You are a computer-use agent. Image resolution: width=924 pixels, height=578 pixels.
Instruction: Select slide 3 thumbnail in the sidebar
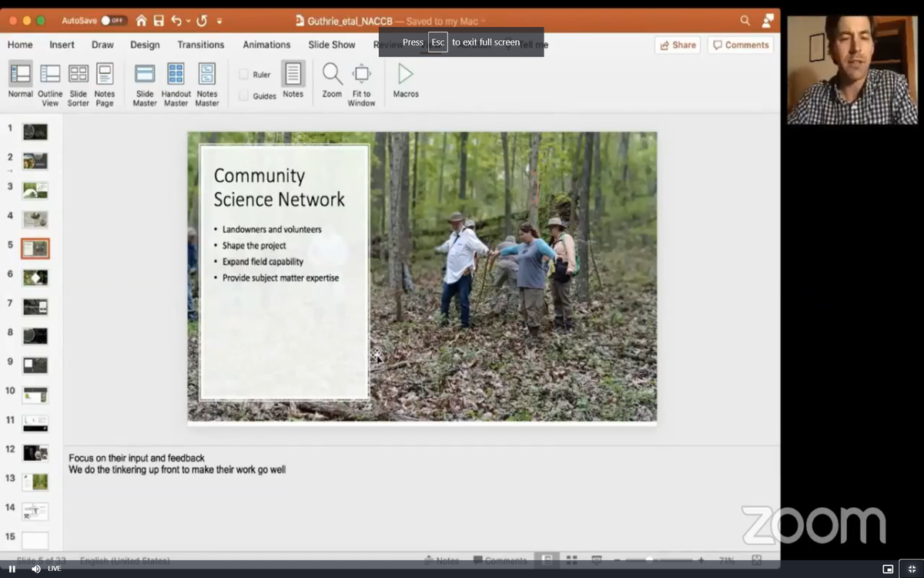tap(34, 188)
